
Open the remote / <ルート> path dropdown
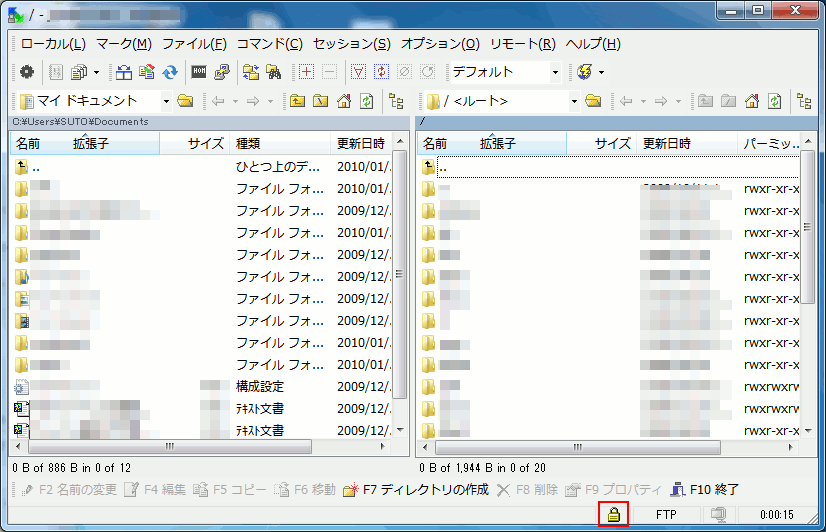pyautogui.click(x=574, y=101)
